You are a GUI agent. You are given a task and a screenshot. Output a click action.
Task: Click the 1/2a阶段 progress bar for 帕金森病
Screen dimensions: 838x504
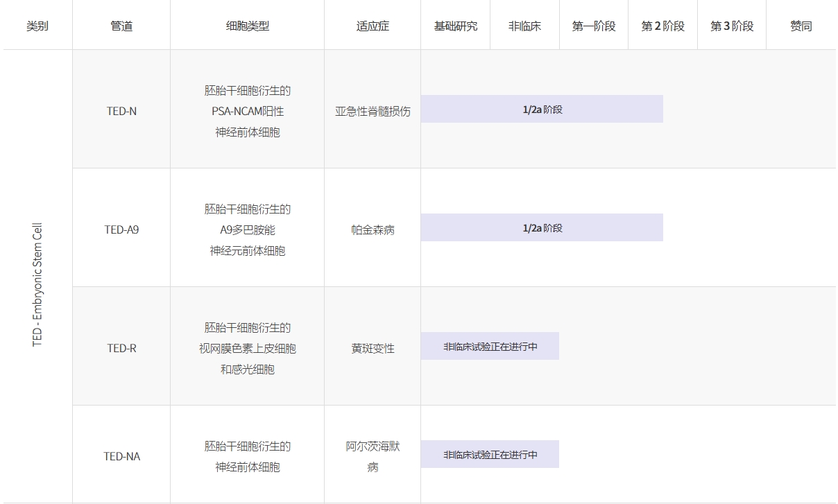542,227
